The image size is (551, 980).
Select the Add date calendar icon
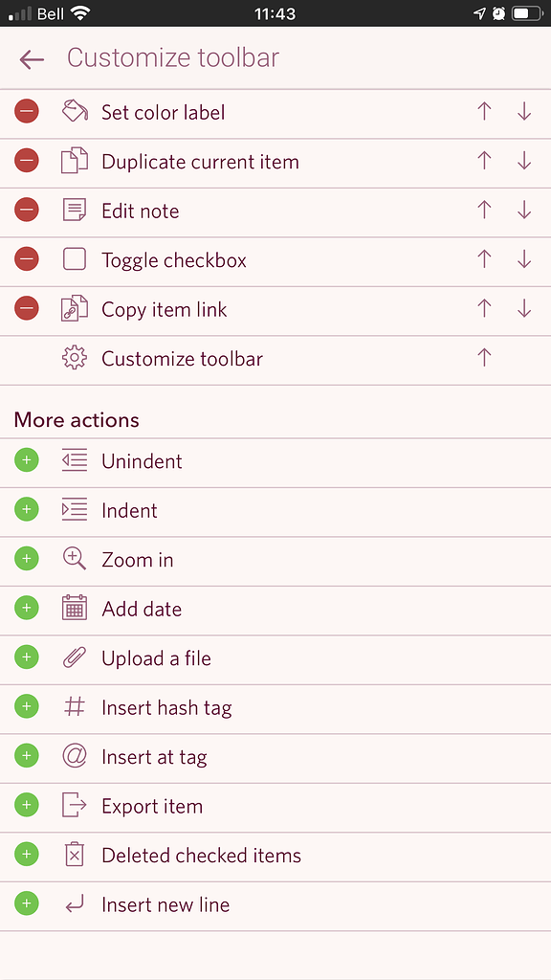pos(75,609)
